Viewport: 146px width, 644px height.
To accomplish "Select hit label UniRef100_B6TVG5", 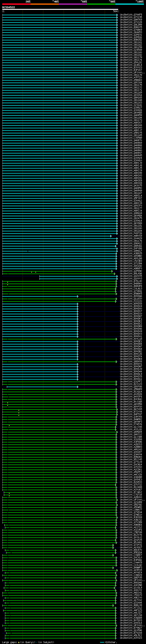I will (131, 409).
